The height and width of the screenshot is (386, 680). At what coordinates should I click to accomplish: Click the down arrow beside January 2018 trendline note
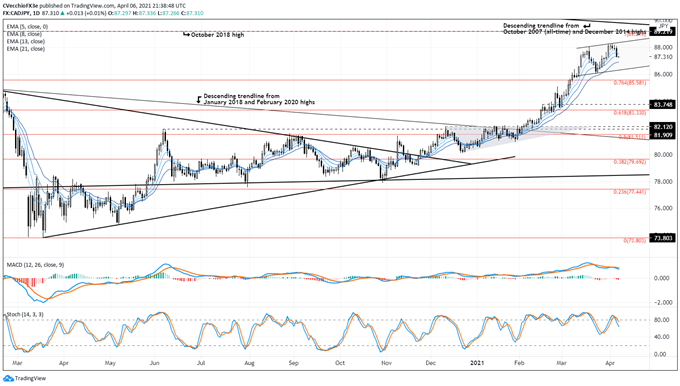(x=199, y=99)
